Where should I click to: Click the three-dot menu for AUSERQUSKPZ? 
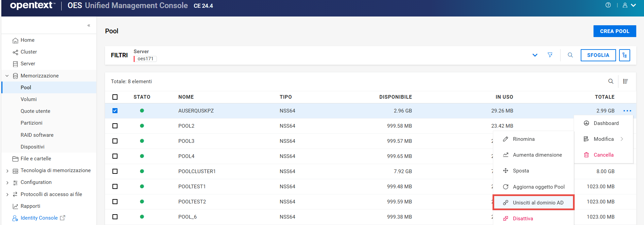tap(627, 111)
